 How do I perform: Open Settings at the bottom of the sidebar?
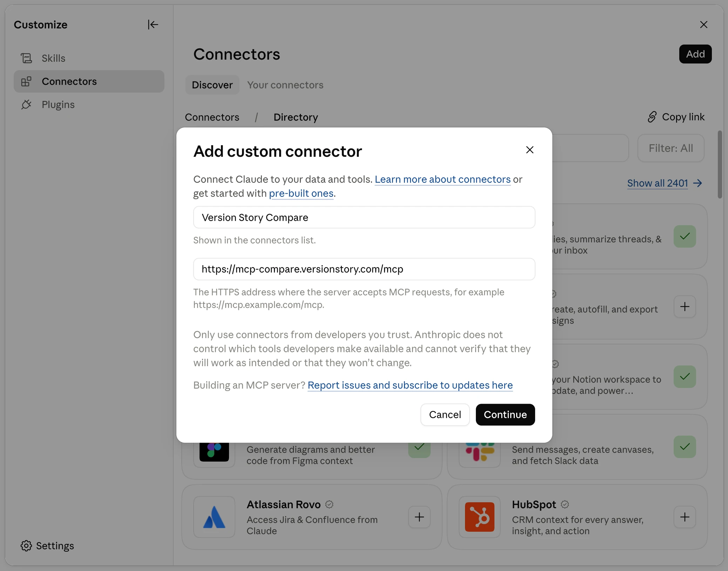coord(47,546)
